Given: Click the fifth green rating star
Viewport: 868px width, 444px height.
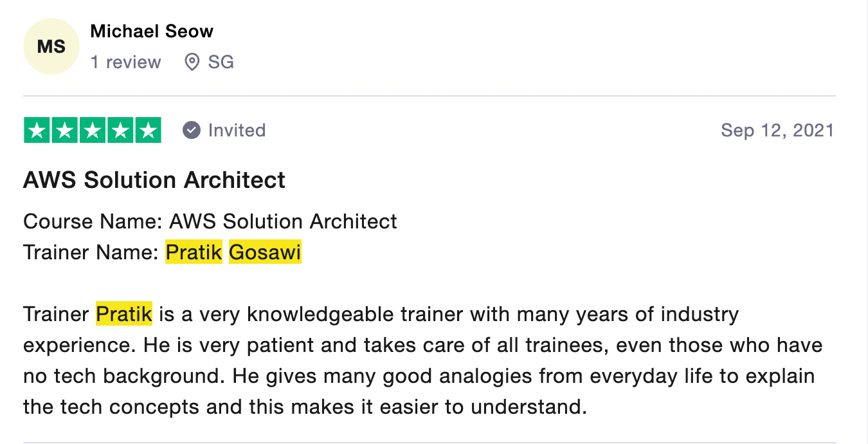Looking at the screenshot, I should (148, 131).
